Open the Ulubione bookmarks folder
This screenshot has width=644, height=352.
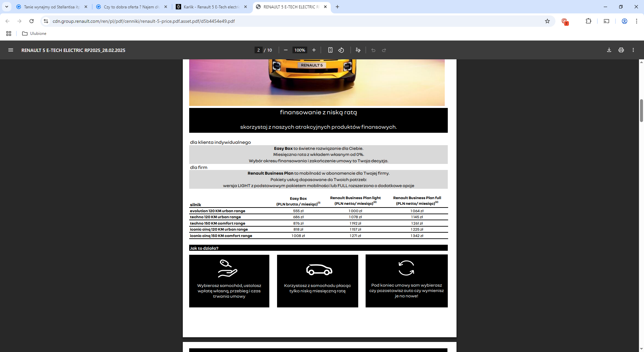pyautogui.click(x=34, y=34)
